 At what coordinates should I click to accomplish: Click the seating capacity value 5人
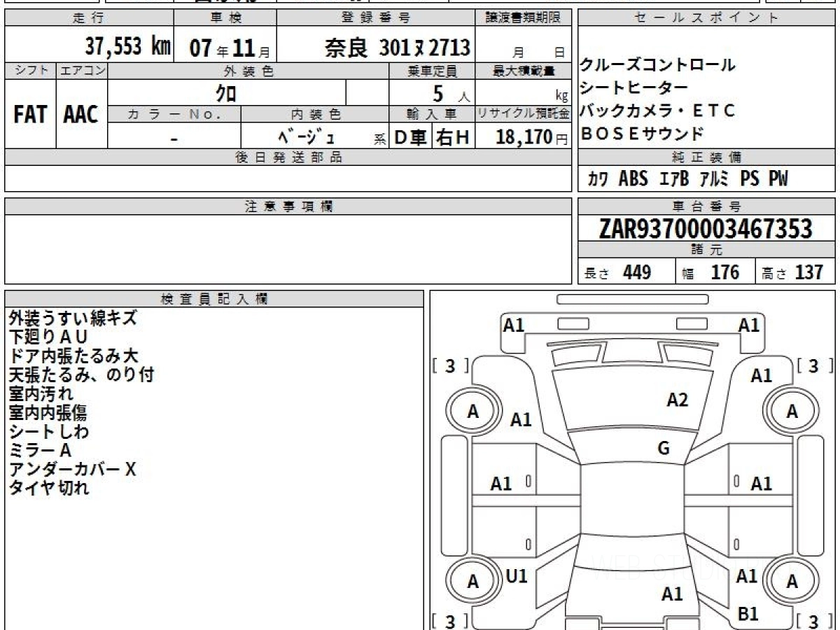(x=451, y=92)
